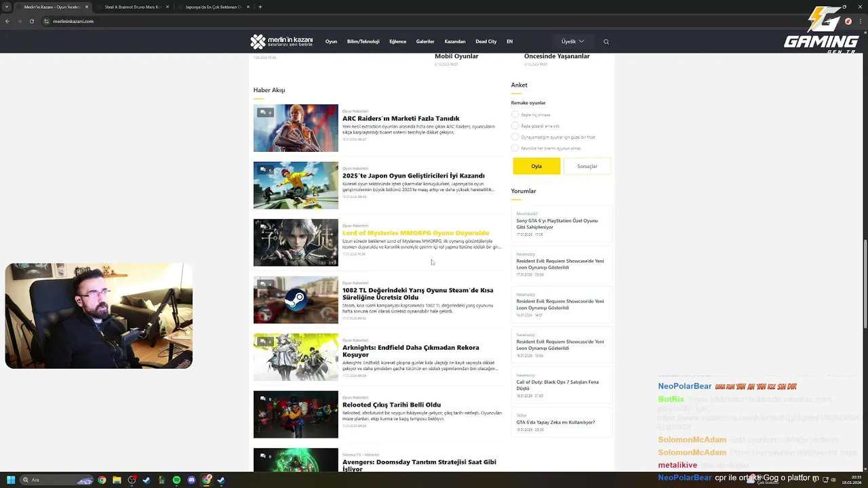Open the Dead City menu item
The height and width of the screenshot is (488, 868).
coord(486,41)
